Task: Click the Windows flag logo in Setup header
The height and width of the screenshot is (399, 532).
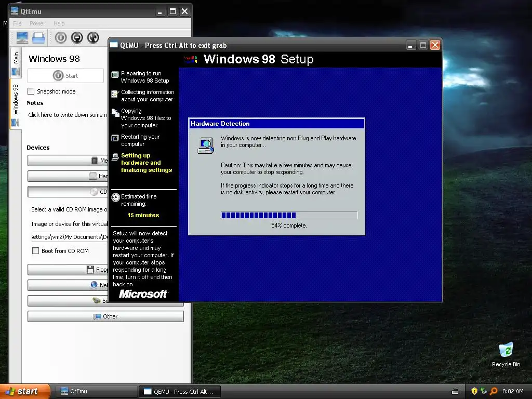Action: click(191, 59)
